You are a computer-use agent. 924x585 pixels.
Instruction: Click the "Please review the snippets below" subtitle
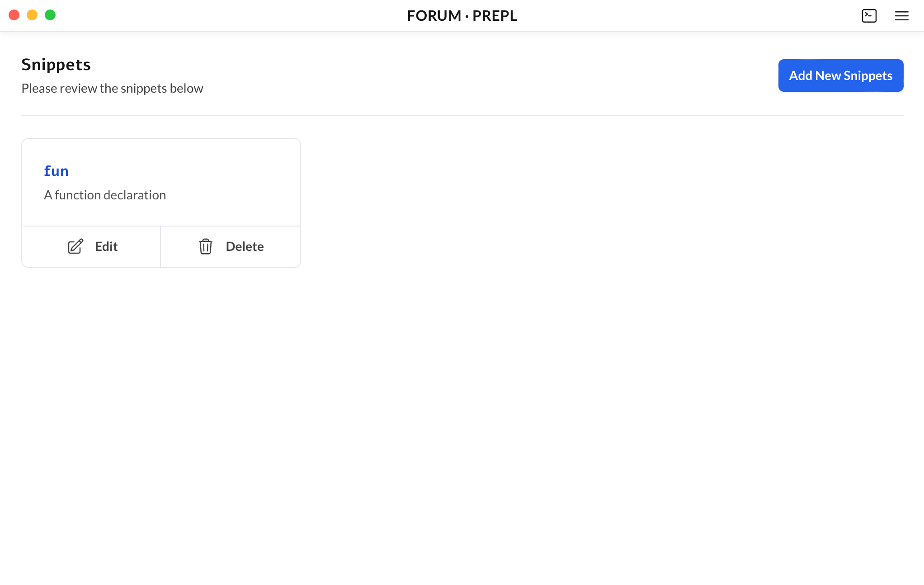click(112, 88)
